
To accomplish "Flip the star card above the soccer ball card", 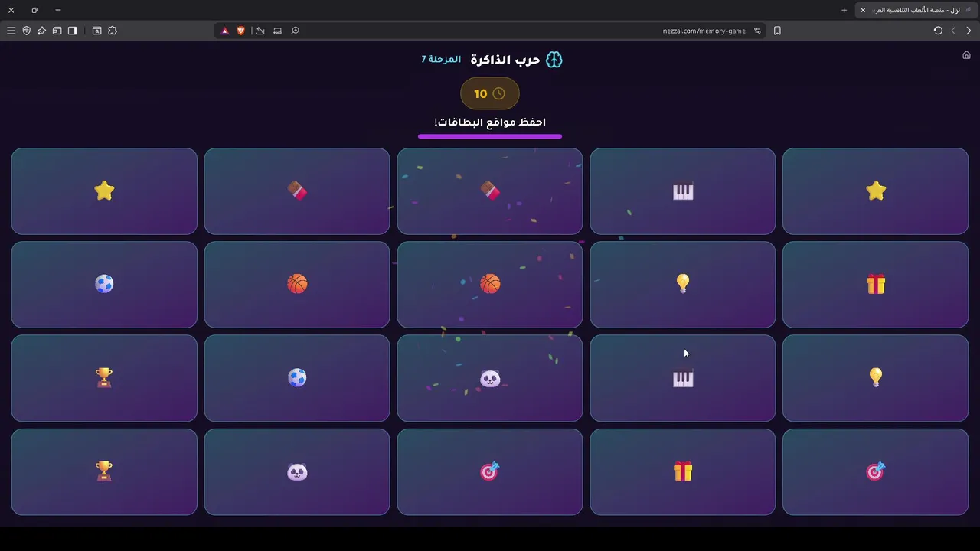I will [104, 191].
